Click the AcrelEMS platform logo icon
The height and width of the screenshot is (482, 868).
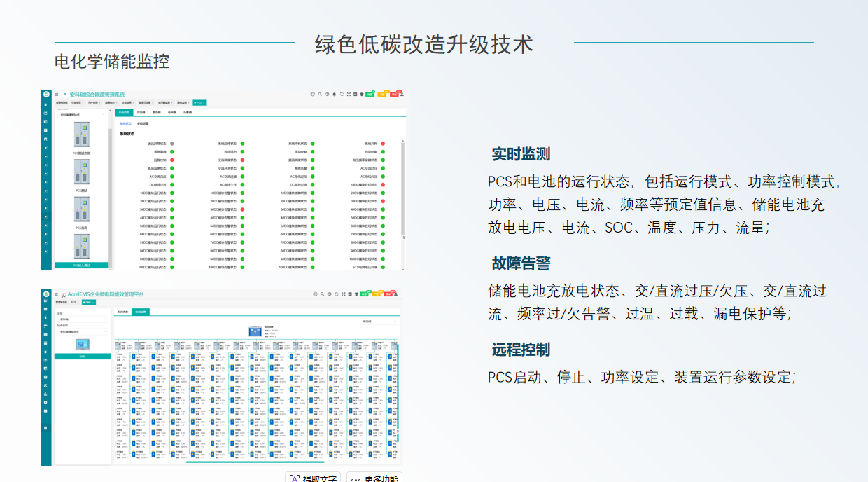64,296
